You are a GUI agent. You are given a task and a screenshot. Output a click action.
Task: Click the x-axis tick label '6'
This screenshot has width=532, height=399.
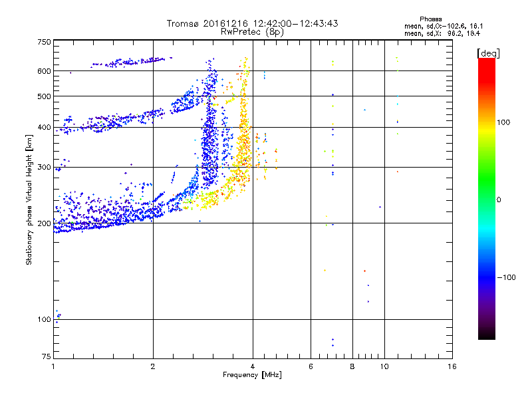(311, 366)
